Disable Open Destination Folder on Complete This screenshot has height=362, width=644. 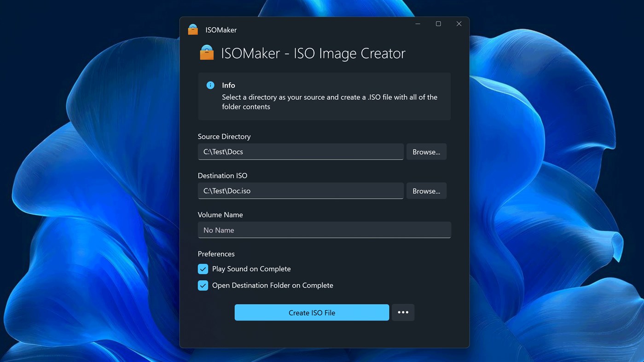(203, 285)
